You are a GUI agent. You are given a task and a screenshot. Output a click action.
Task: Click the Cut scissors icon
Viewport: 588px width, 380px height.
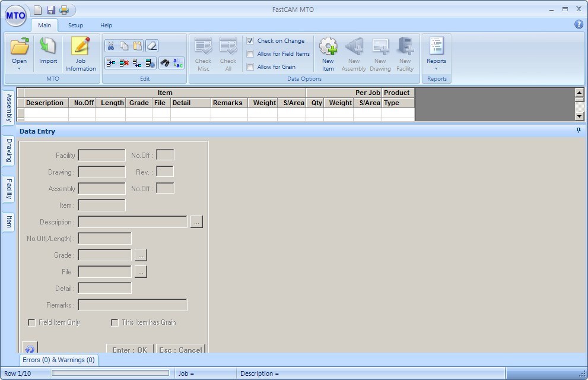tap(110, 46)
